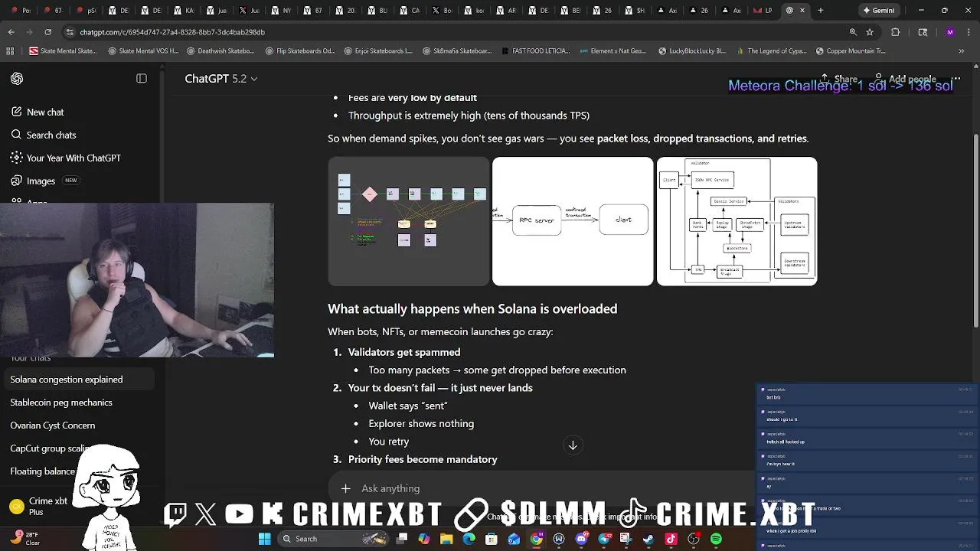Viewport: 980px width, 551px height.
Task: Collapse the sidebar with the panel icon
Action: (x=142, y=79)
